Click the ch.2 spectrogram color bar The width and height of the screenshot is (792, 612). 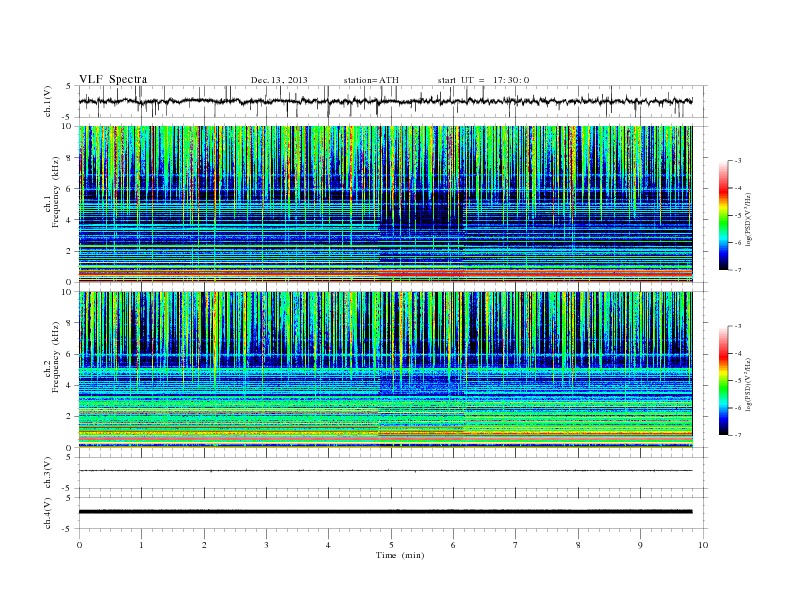(723, 380)
